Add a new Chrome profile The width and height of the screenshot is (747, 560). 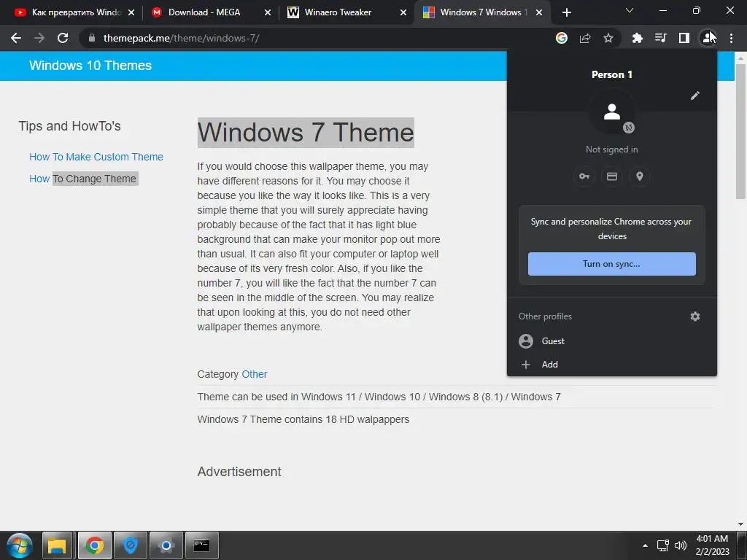coord(612,365)
